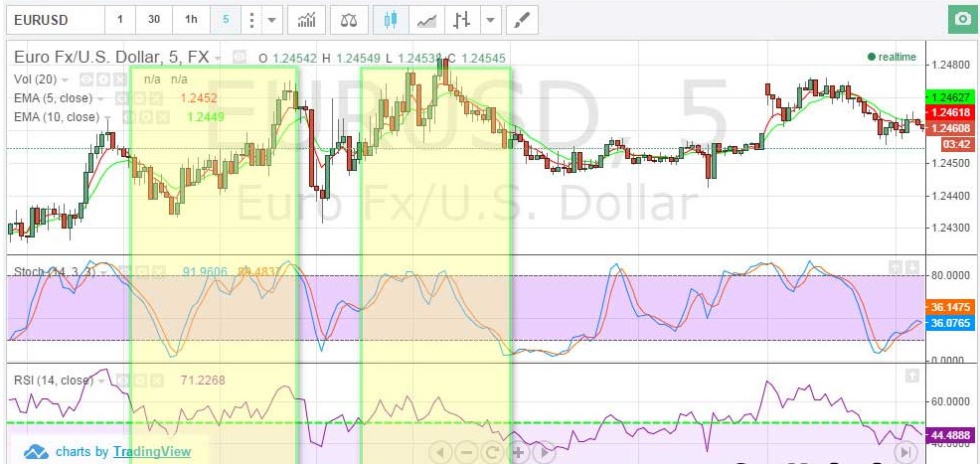The image size is (980, 464).
Task: Expand the EMA (5, close) dropdown
Action: pyautogui.click(x=100, y=98)
